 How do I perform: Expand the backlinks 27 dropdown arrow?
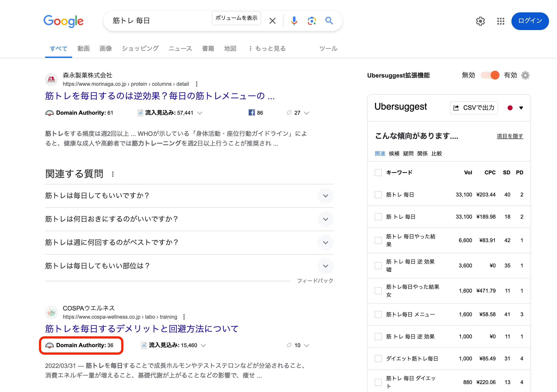307,113
